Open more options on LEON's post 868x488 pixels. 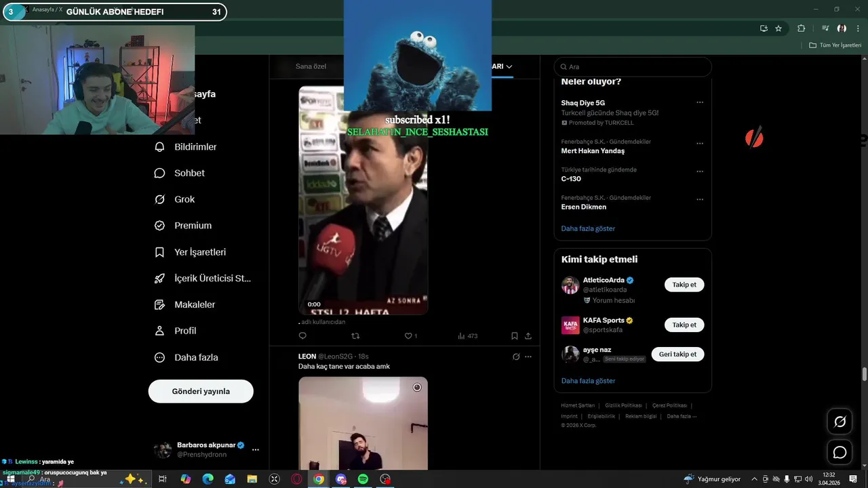click(x=528, y=357)
